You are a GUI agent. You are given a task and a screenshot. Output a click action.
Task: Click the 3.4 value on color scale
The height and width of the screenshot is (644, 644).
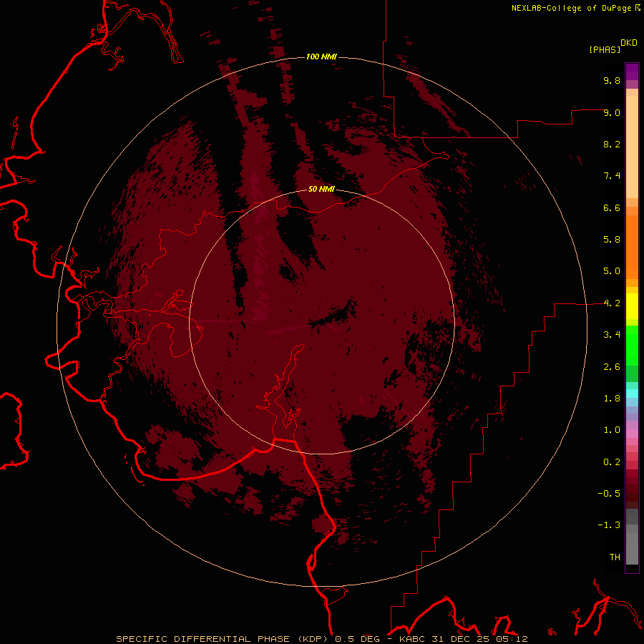coord(612,335)
